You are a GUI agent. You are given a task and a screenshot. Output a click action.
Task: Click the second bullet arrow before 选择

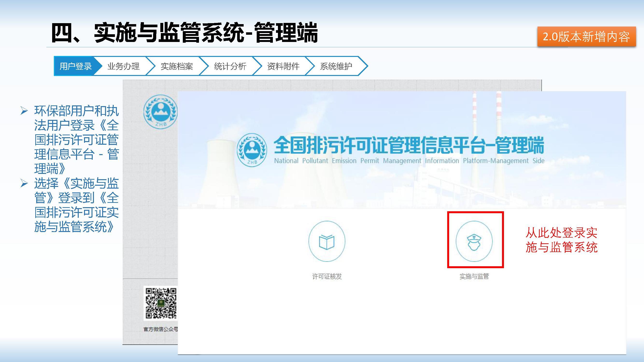pos(24,184)
